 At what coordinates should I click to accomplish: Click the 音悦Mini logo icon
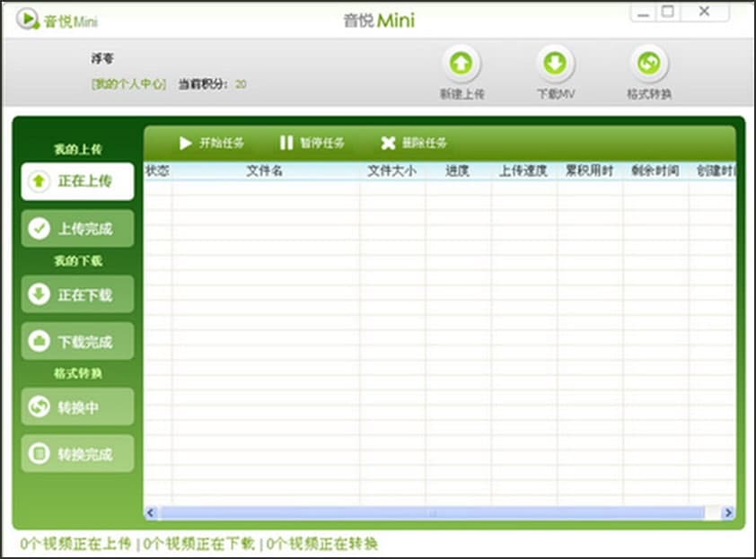[x=28, y=20]
